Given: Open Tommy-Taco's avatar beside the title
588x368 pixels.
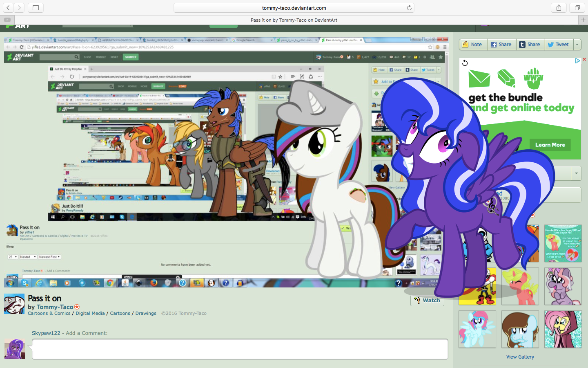Looking at the screenshot, I should pos(14,304).
